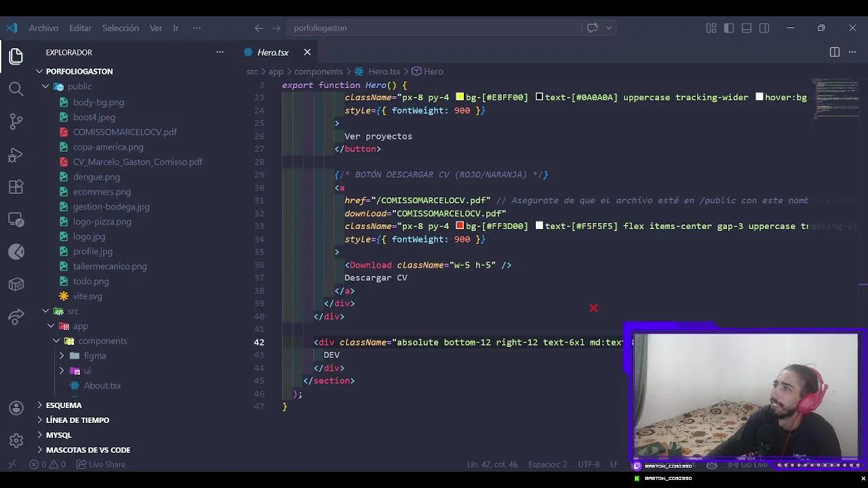
Task: Open the overflow menu ellipsis in menu bar
Action: (197, 28)
